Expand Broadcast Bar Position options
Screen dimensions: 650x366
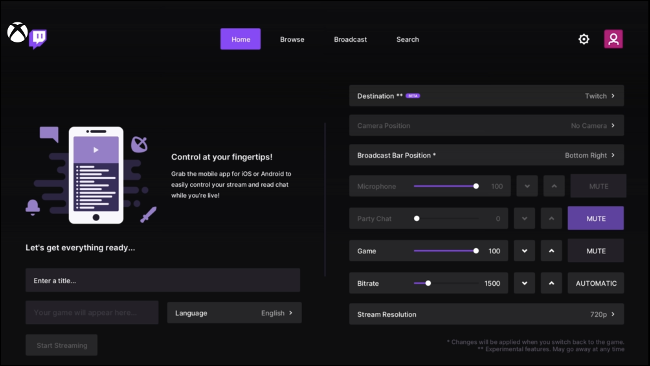(486, 155)
